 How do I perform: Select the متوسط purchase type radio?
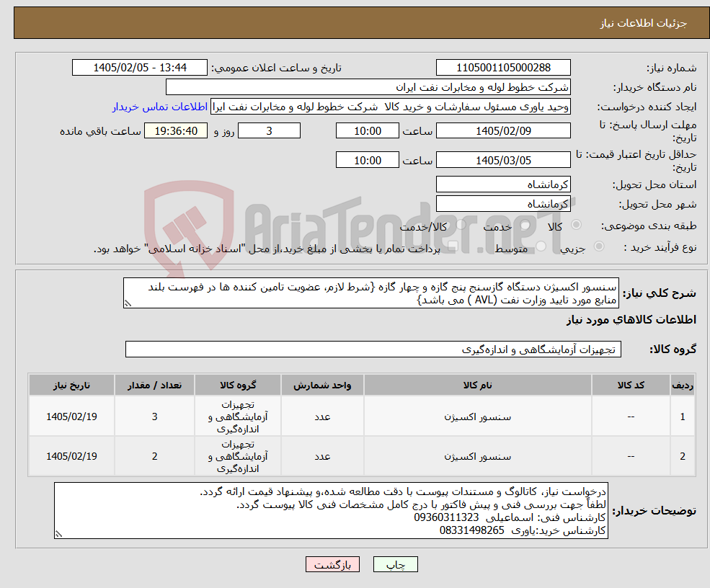541,246
